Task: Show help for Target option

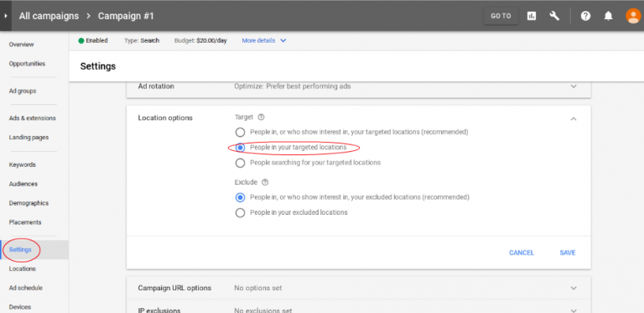Action: tap(261, 117)
